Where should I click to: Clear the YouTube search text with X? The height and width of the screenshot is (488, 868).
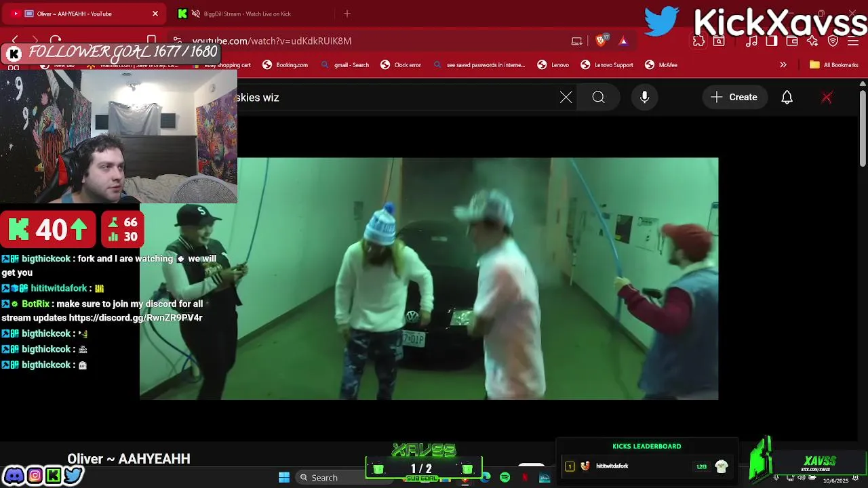[566, 98]
